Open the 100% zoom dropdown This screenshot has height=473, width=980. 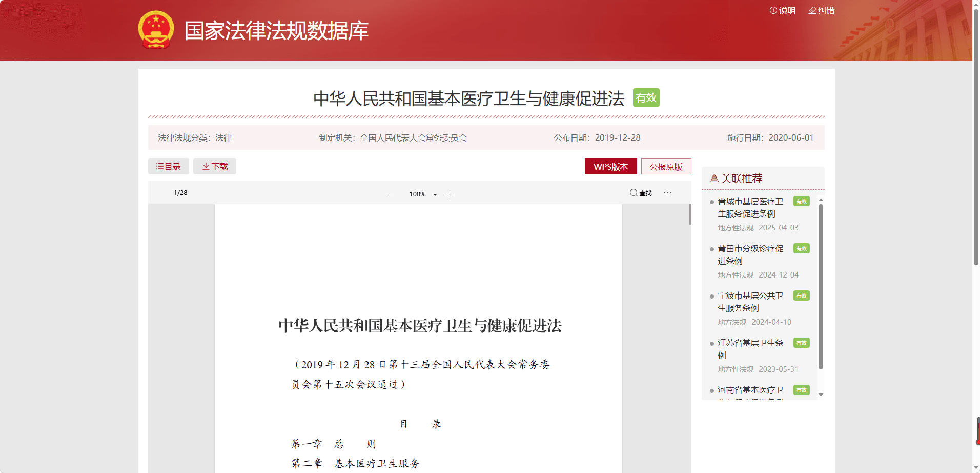pyautogui.click(x=423, y=194)
